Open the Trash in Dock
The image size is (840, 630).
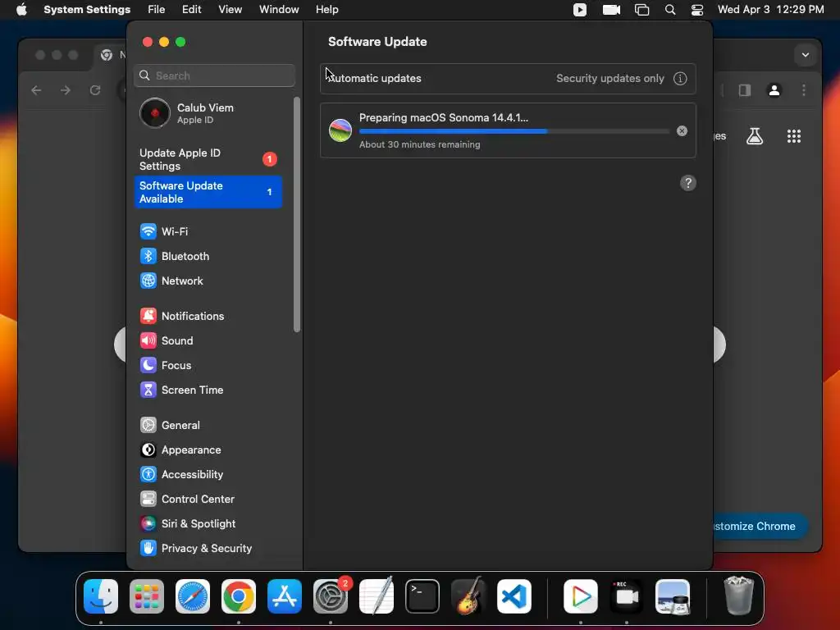pyautogui.click(x=739, y=596)
